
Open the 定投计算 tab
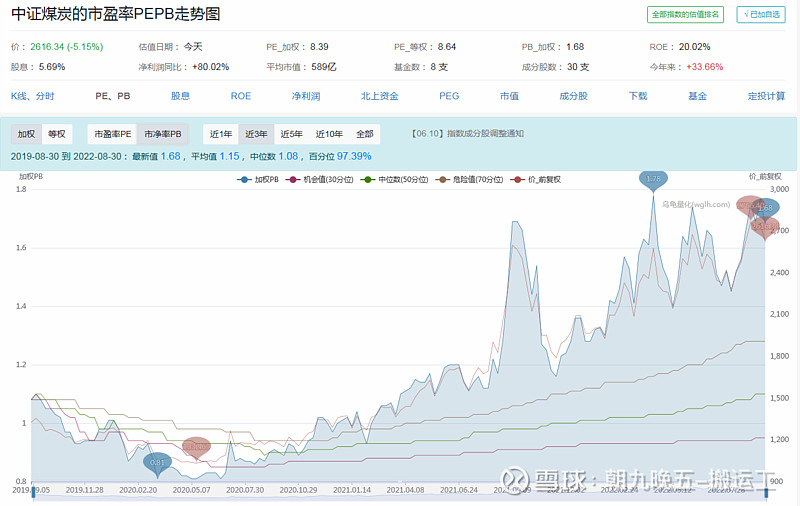tap(766, 96)
